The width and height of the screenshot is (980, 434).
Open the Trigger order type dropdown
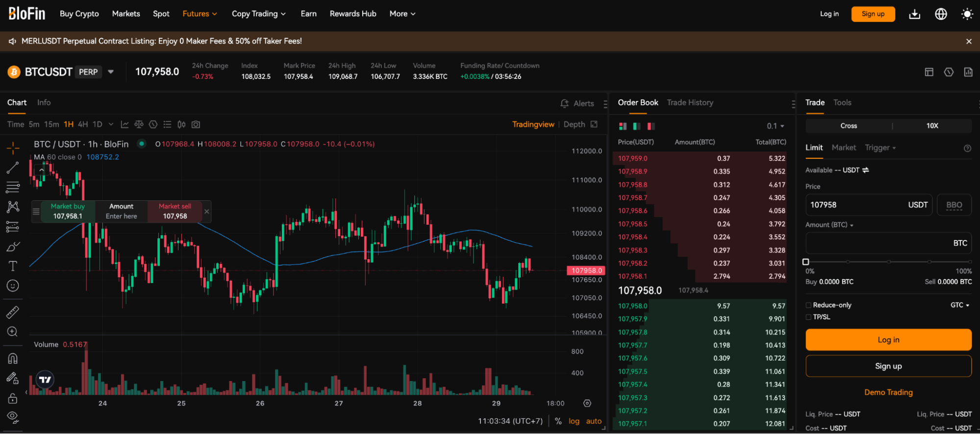point(880,147)
